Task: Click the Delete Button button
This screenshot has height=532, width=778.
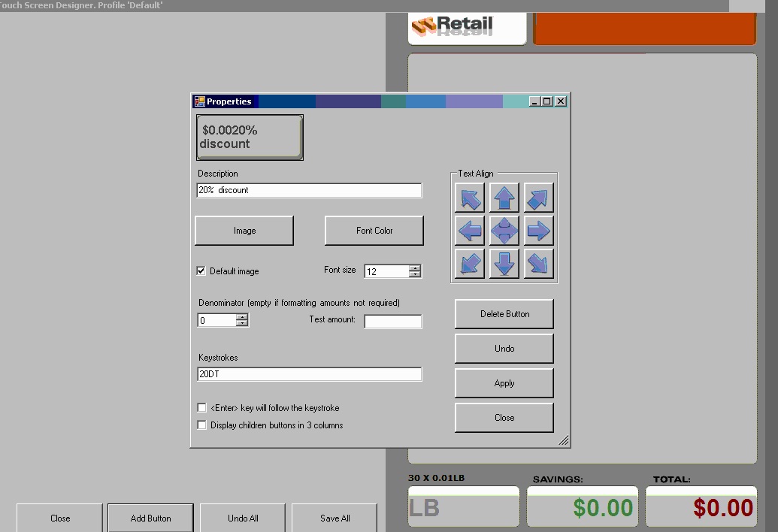Action: tap(504, 314)
